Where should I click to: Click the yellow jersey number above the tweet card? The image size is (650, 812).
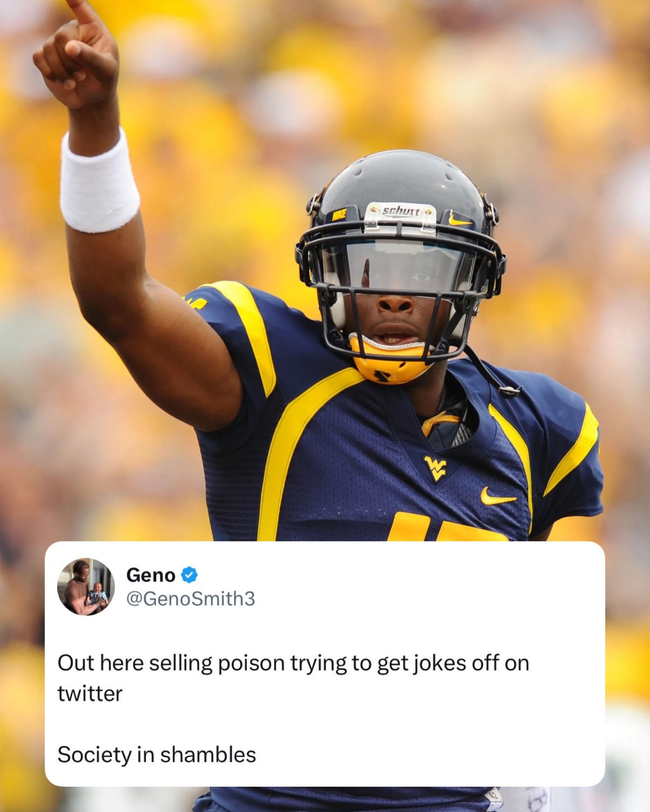(x=447, y=527)
